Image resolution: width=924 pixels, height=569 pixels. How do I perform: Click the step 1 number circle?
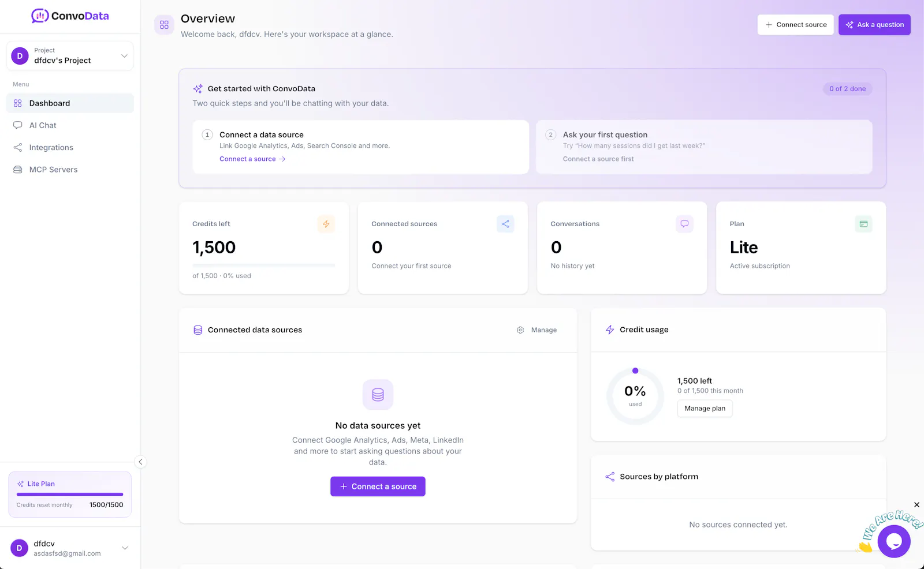207,134
